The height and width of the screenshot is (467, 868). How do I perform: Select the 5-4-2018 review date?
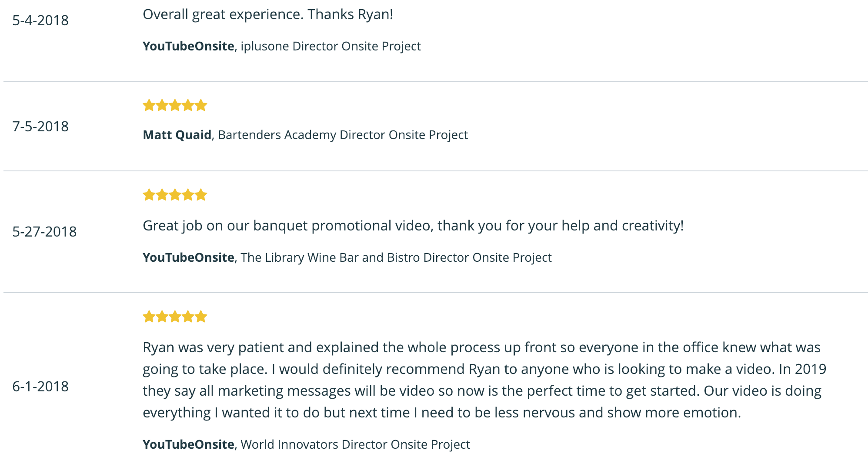[x=40, y=20]
